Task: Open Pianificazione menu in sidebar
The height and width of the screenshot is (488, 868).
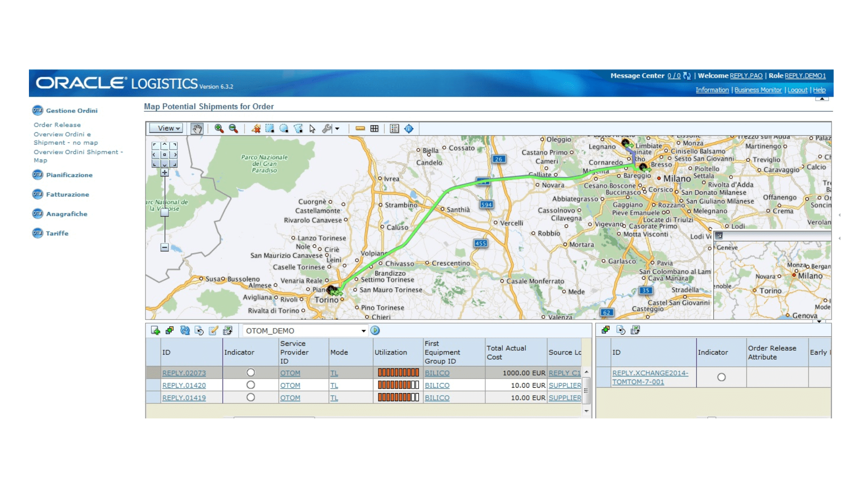Action: coord(69,175)
